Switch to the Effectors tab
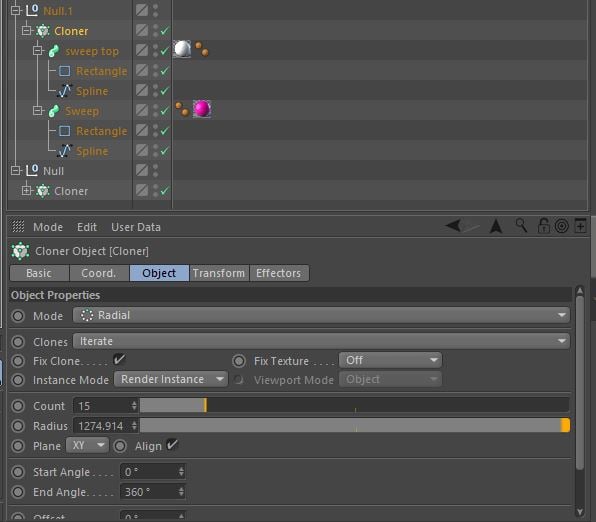 [279, 273]
